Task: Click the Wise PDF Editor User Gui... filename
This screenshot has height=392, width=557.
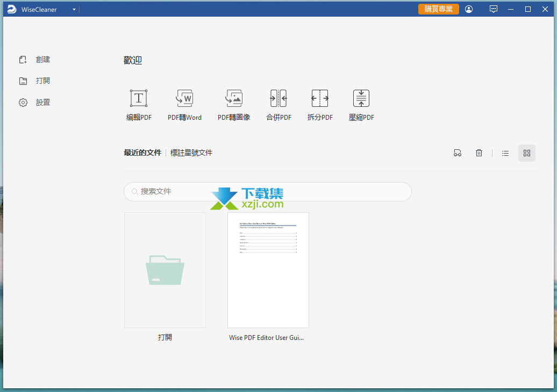Action: tap(267, 338)
